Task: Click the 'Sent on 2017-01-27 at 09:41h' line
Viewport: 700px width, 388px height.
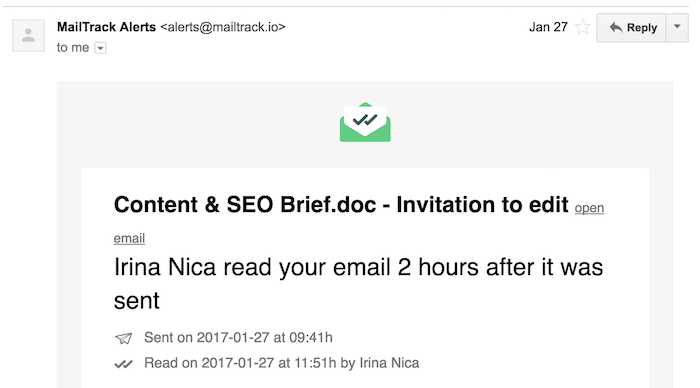Action: click(x=238, y=338)
